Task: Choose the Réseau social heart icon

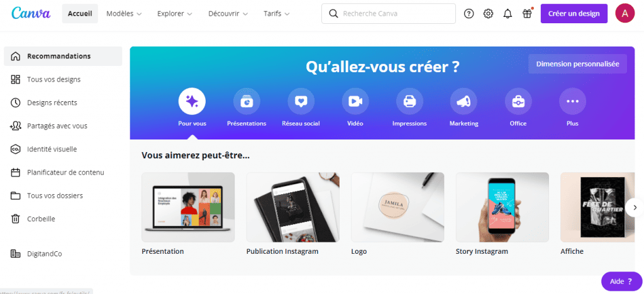Action: (x=301, y=101)
